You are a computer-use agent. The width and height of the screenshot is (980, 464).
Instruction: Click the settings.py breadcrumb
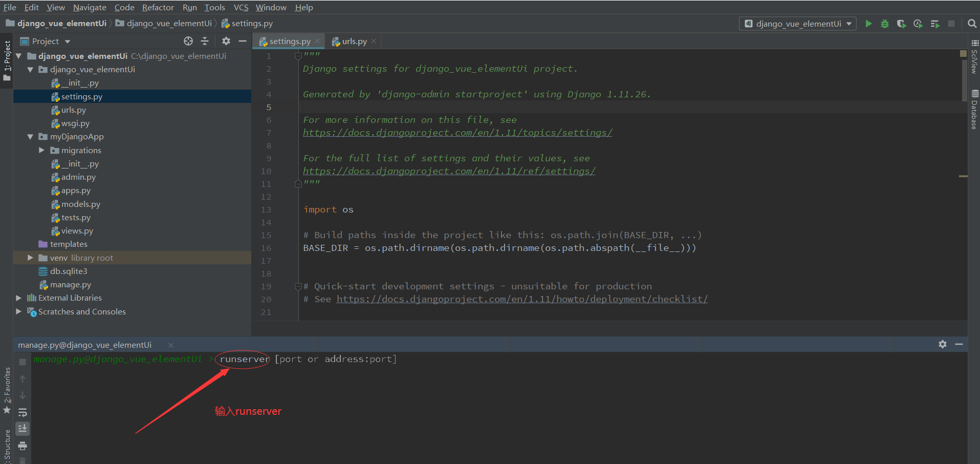247,24
